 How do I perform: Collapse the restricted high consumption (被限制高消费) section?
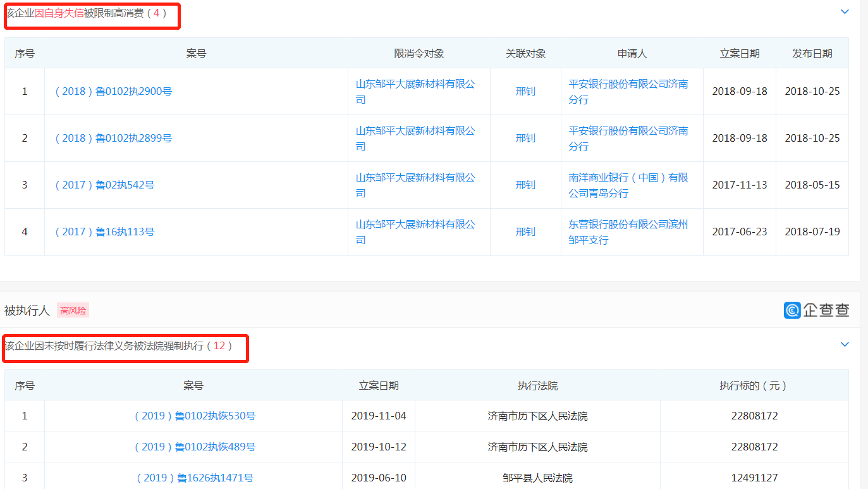(845, 11)
